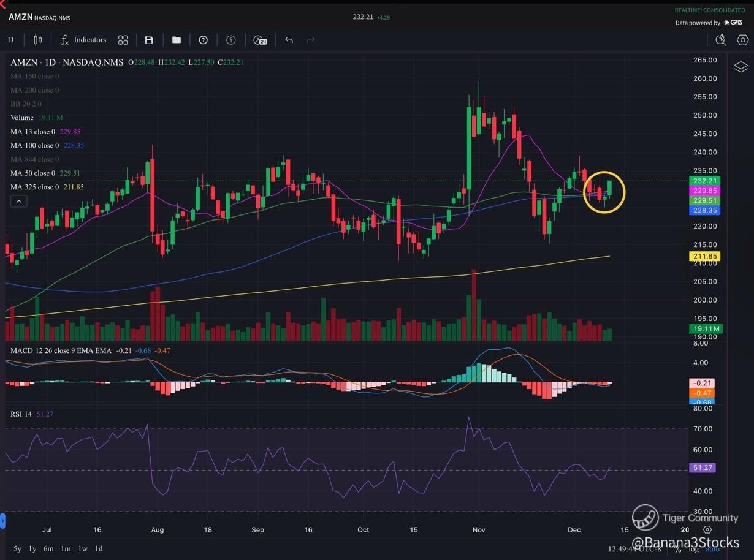Click the hidden BB 20 2 0 legend
This screenshot has height=560, width=754.
(x=26, y=104)
